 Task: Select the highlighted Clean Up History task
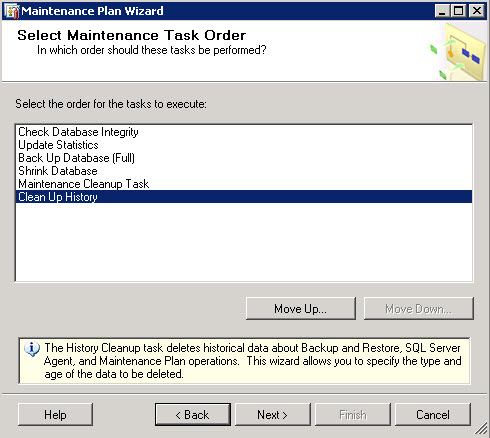244,197
